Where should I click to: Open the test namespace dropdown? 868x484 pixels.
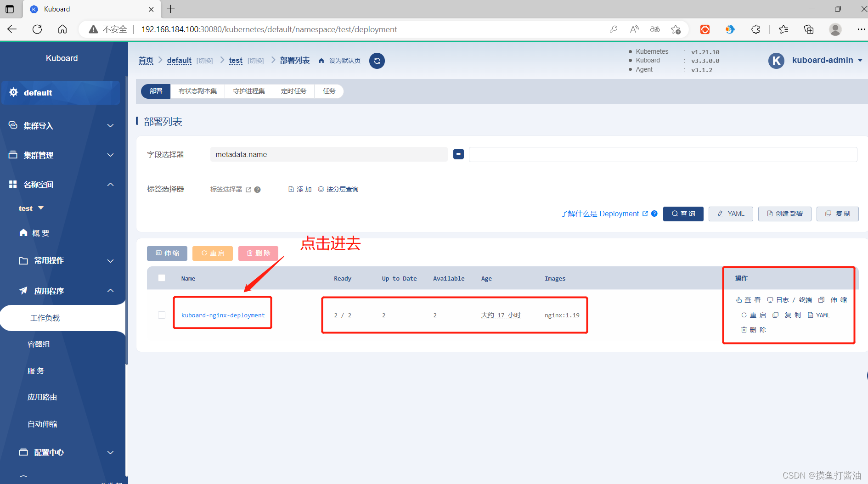coord(31,208)
